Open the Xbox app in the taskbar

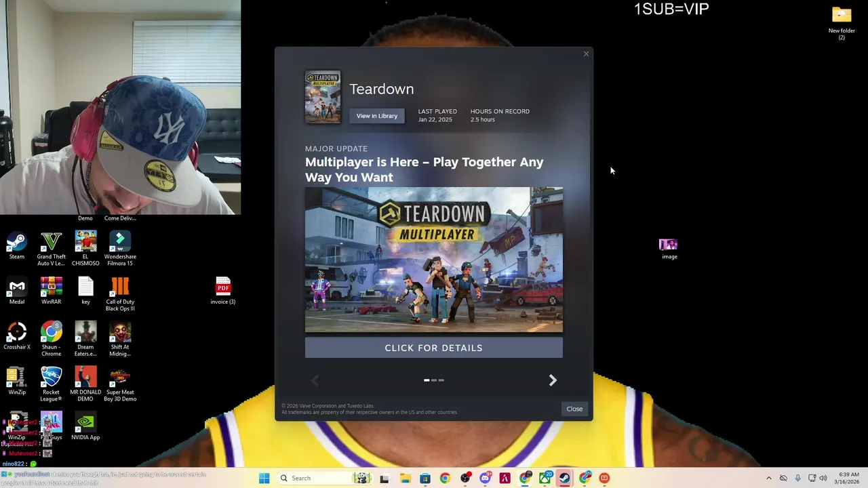point(545,478)
